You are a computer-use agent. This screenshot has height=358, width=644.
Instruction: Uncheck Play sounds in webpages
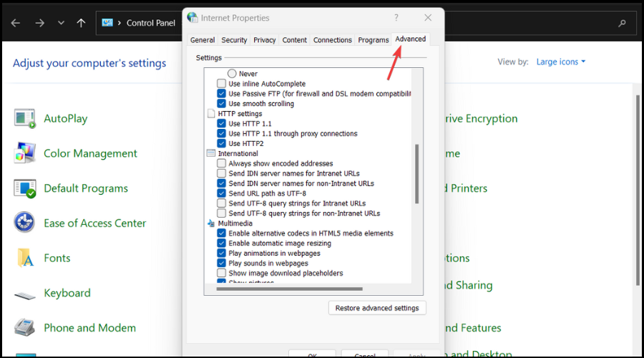tap(221, 263)
